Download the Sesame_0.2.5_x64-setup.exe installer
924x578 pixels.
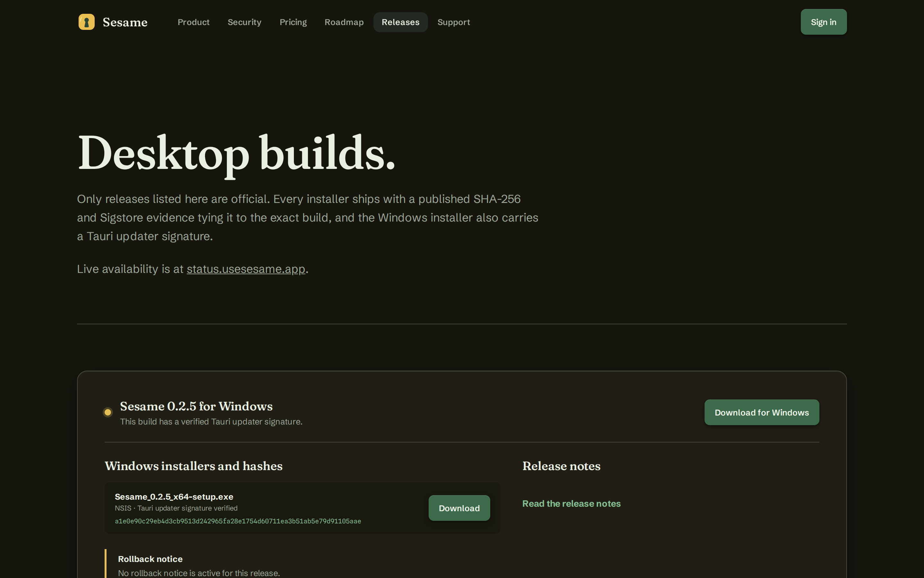click(459, 508)
